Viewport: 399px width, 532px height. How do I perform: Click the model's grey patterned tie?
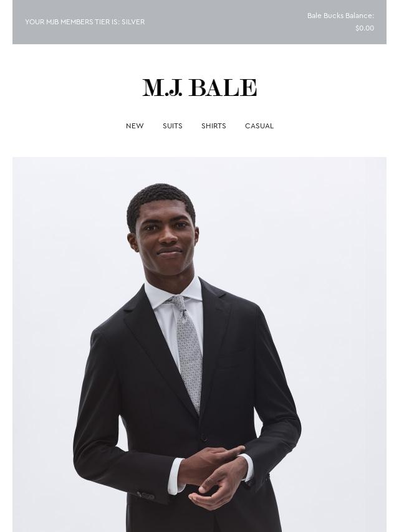(188, 353)
